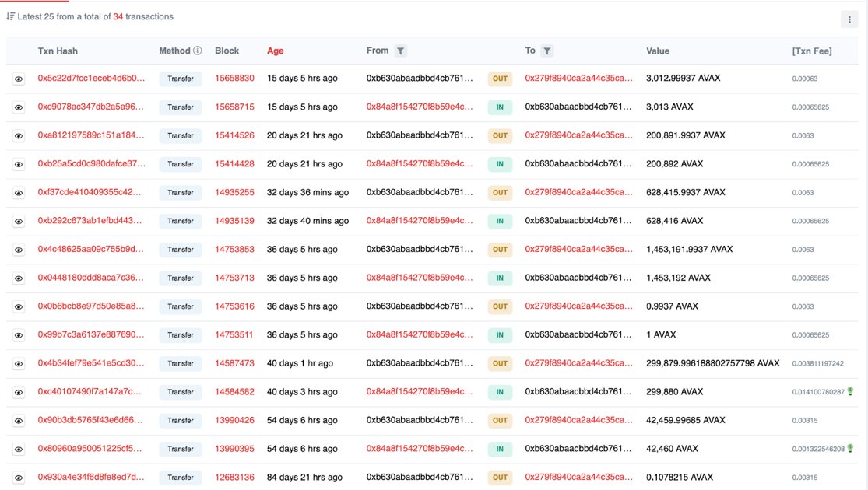Select age text 40 days 1 hr ago
The width and height of the screenshot is (868, 490).
click(x=300, y=362)
